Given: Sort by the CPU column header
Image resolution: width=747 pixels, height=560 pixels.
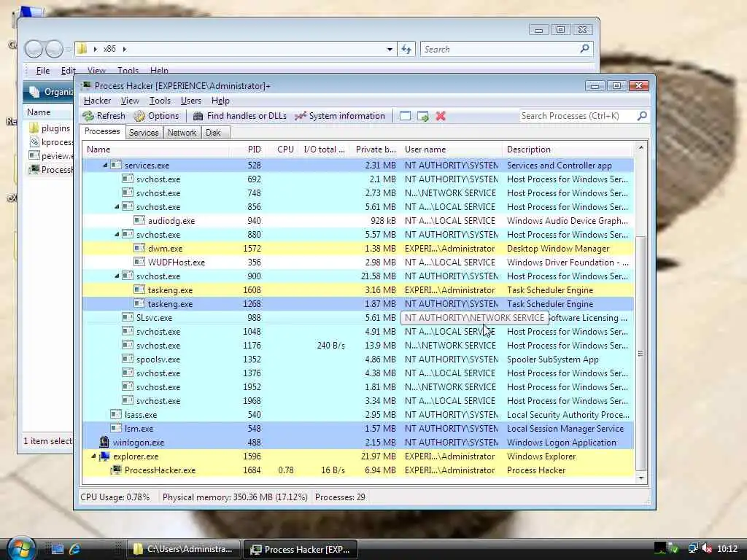Looking at the screenshot, I should tap(283, 149).
